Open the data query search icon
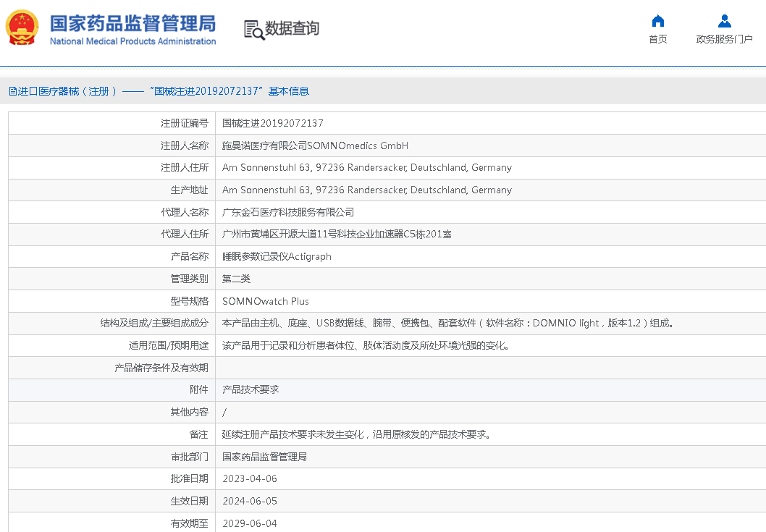 click(x=254, y=30)
